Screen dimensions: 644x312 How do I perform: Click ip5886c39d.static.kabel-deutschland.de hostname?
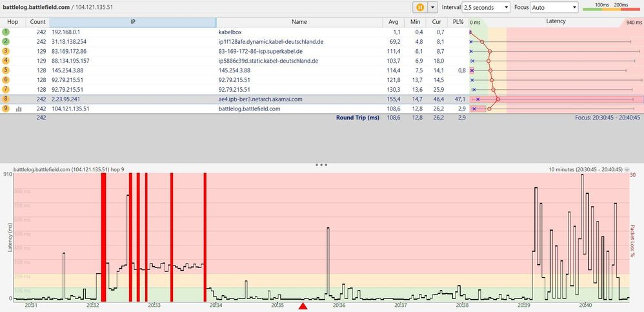(268, 61)
